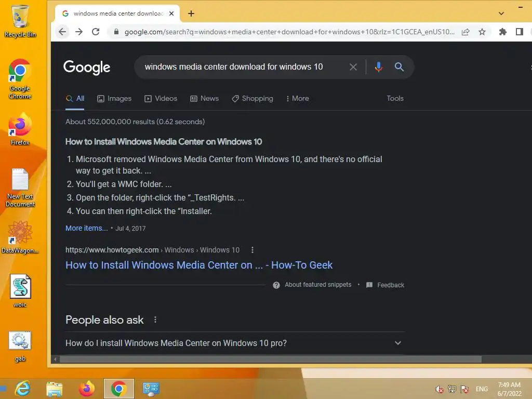Open the Chrome Extensions puzzle icon

coord(503,32)
